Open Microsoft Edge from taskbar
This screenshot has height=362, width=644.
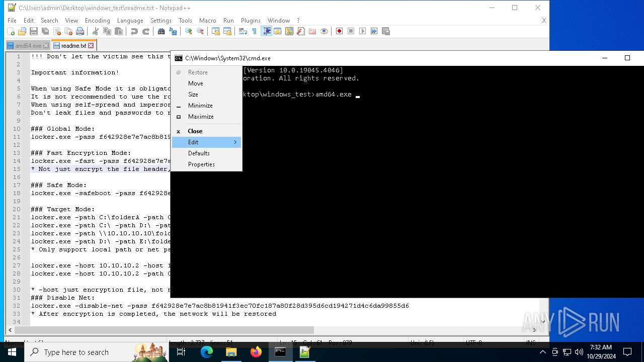[x=207, y=352]
